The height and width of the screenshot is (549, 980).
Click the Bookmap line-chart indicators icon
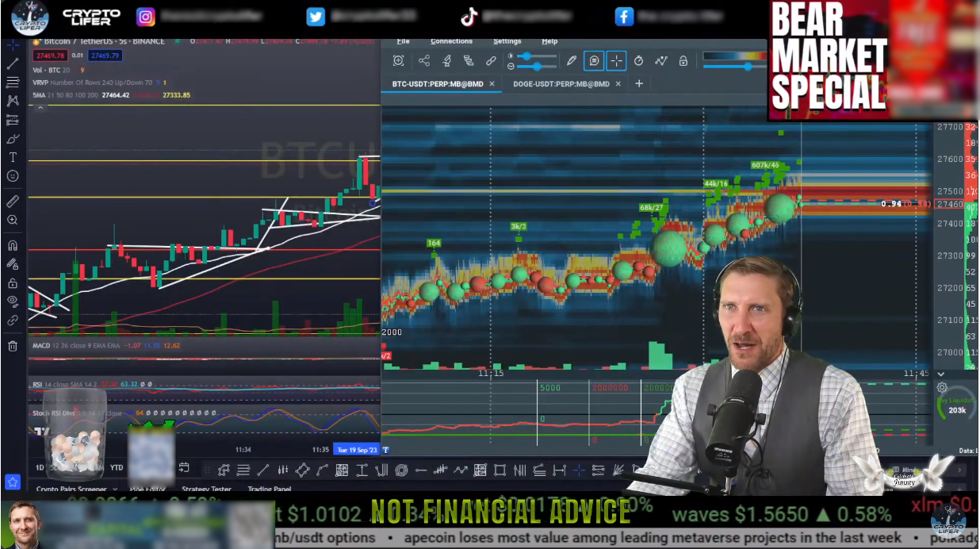click(660, 60)
